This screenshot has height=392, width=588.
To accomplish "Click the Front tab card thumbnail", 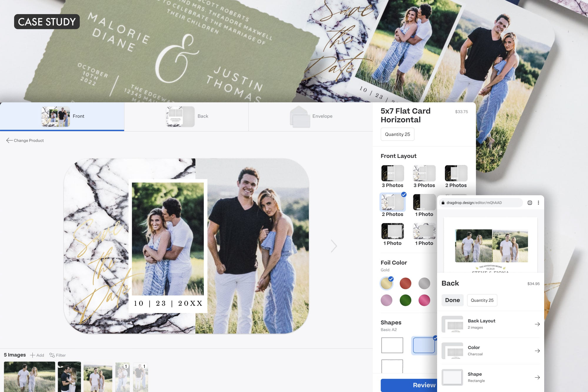I will click(x=56, y=116).
